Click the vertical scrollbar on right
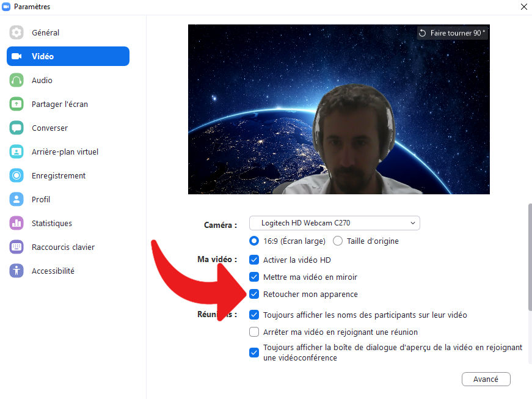This screenshot has width=532, height=399. (530, 257)
